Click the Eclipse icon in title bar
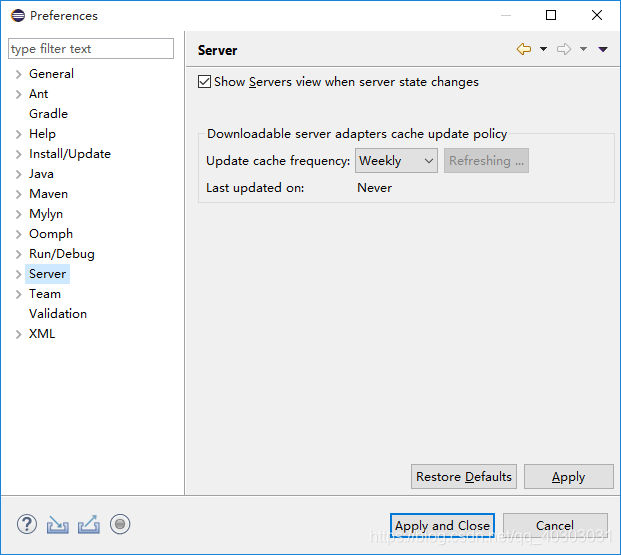Image resolution: width=621 pixels, height=555 pixels. pyautogui.click(x=18, y=16)
